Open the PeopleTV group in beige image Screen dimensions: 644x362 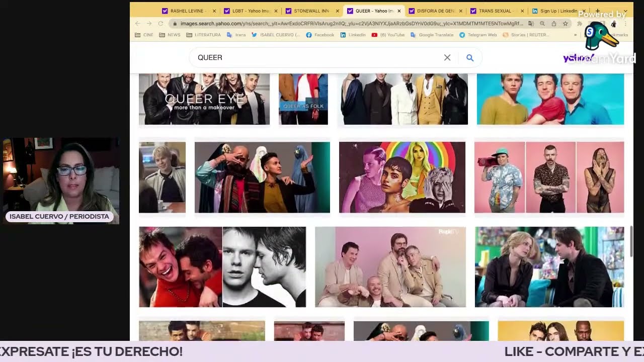[390, 267]
